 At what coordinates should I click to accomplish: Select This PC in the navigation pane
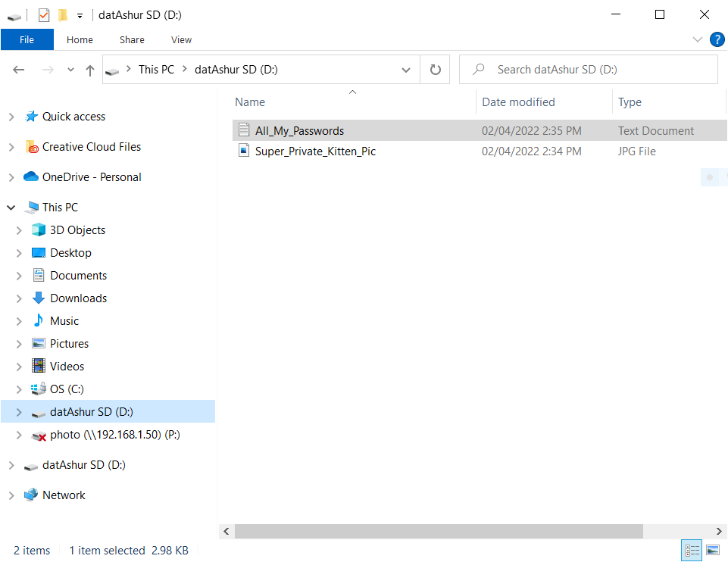point(61,207)
